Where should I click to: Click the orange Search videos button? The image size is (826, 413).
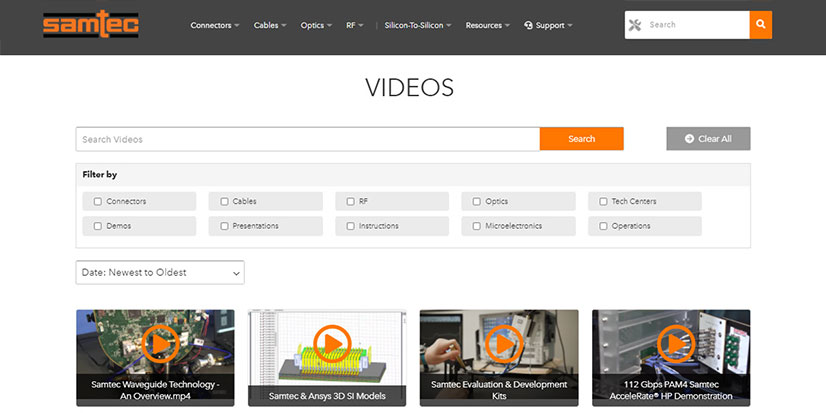click(582, 139)
